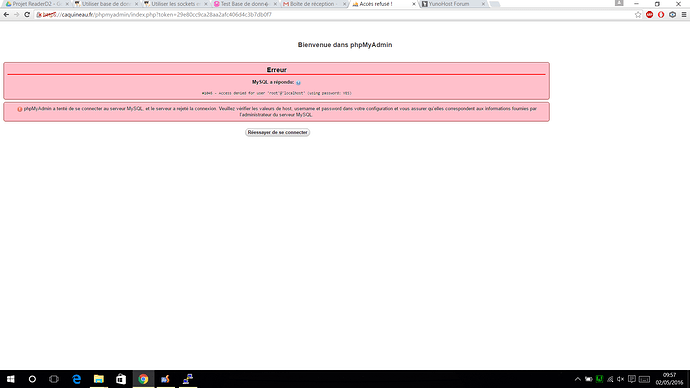Viewport: 690px width, 388px height.
Task: Show hidden system tray icons
Action: [578, 379]
